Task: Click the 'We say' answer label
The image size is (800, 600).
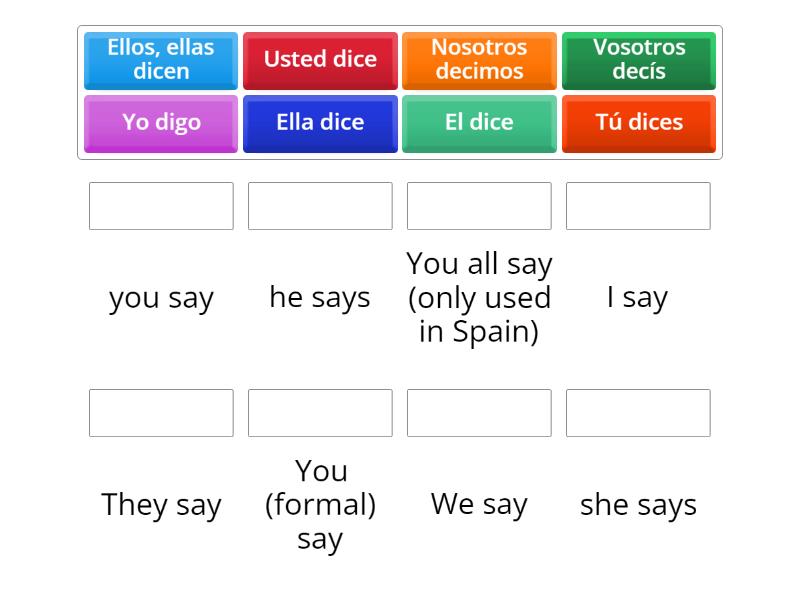Action: (x=479, y=504)
